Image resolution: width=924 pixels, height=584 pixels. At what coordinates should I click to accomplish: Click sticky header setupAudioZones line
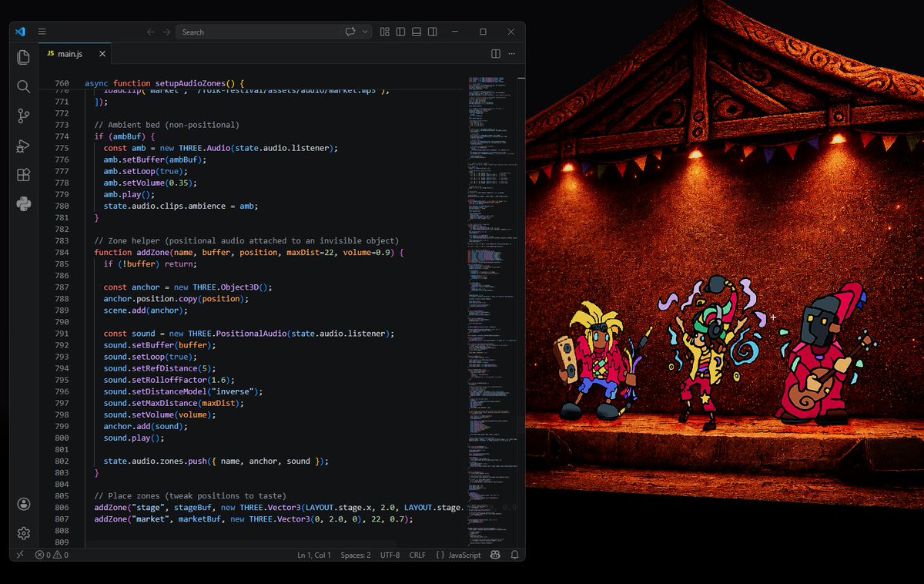(164, 83)
